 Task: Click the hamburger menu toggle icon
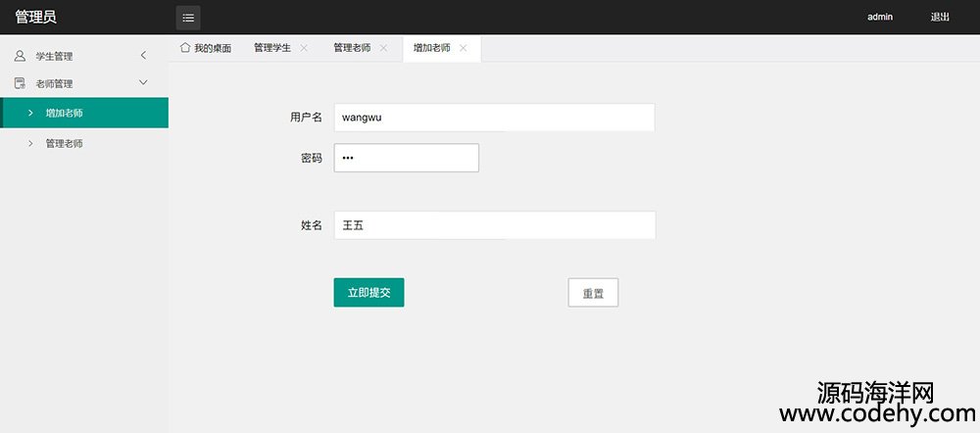(x=188, y=17)
